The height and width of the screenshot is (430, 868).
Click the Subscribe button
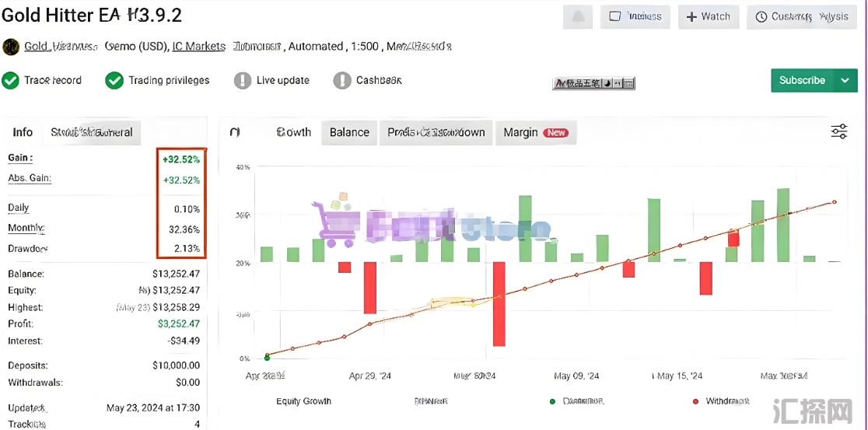[x=802, y=80]
